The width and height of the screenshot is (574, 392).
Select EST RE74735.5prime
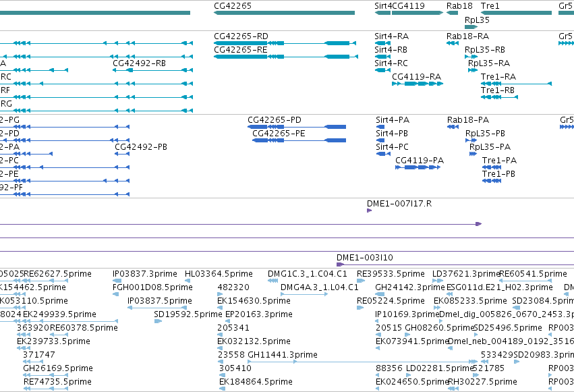tap(57, 383)
